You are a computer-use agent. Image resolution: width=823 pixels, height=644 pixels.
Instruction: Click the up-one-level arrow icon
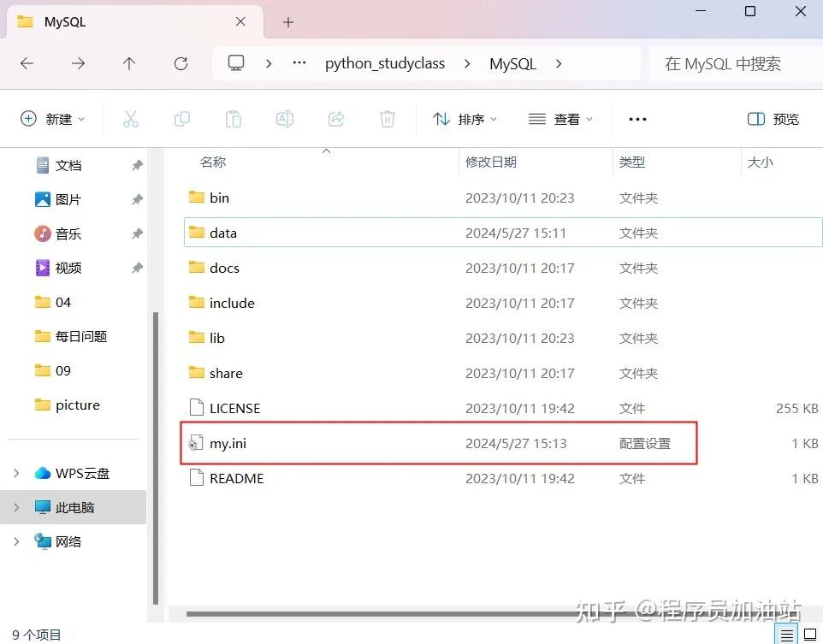129,63
